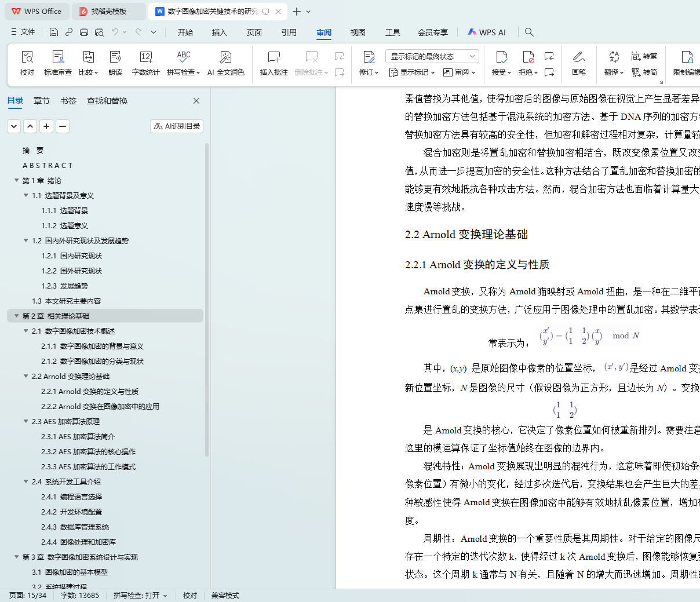Screen dimensions: 700x602
Task: Click 页面: 15/34 in status bar
Action: tap(28, 596)
